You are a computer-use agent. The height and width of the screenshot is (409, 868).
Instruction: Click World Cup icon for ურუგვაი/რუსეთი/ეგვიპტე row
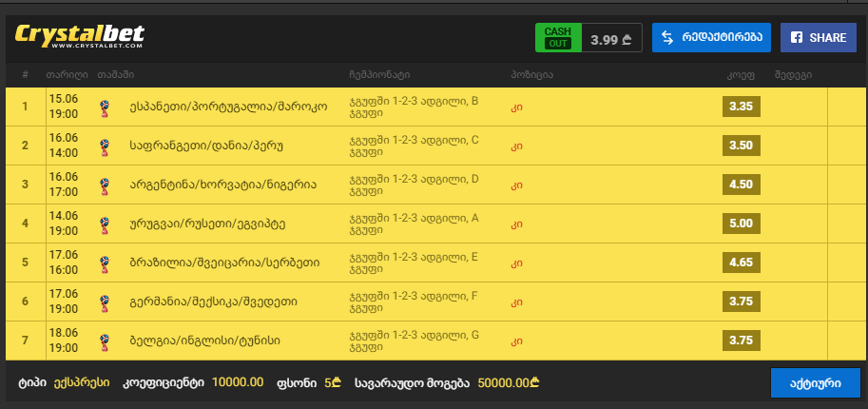[104, 224]
